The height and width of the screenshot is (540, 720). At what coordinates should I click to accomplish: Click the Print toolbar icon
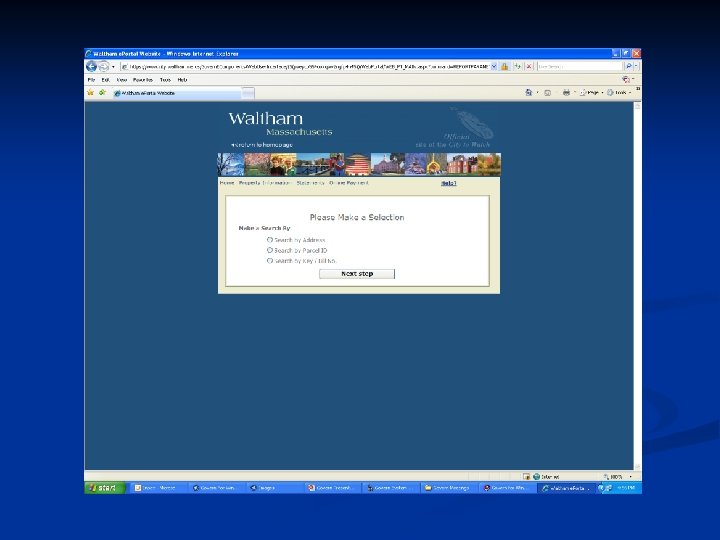pyautogui.click(x=566, y=93)
